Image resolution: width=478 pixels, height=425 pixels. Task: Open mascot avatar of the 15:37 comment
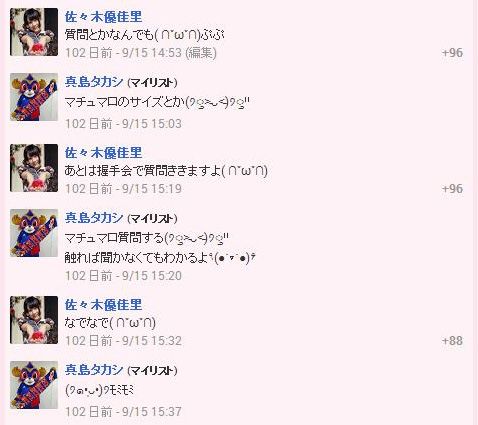click(x=34, y=385)
